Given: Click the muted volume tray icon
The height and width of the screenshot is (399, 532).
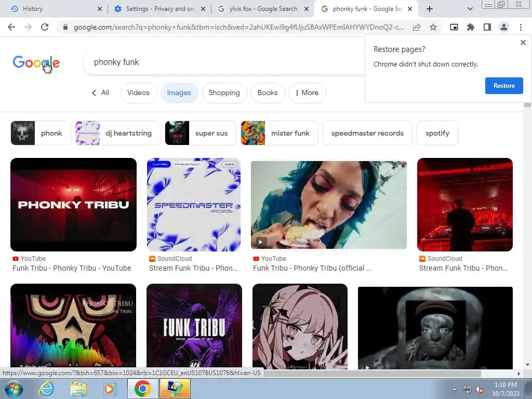Looking at the screenshot, I should click(x=480, y=390).
